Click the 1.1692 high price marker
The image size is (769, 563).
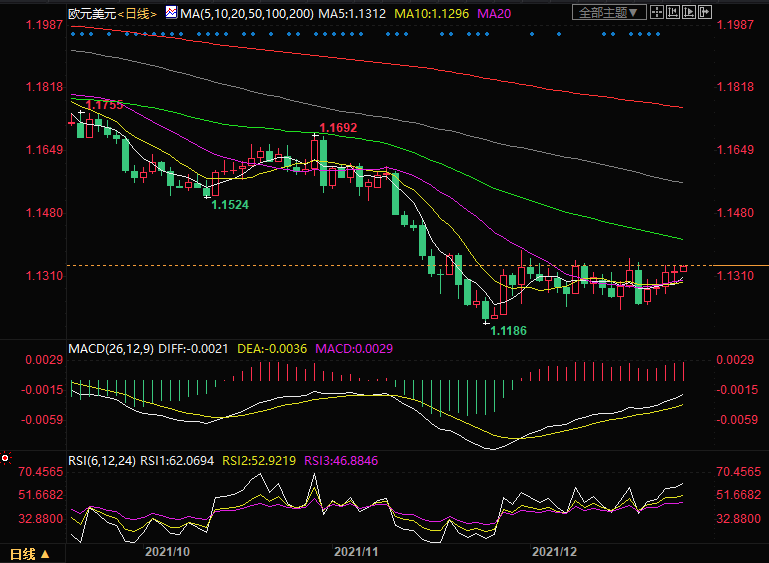(337, 128)
